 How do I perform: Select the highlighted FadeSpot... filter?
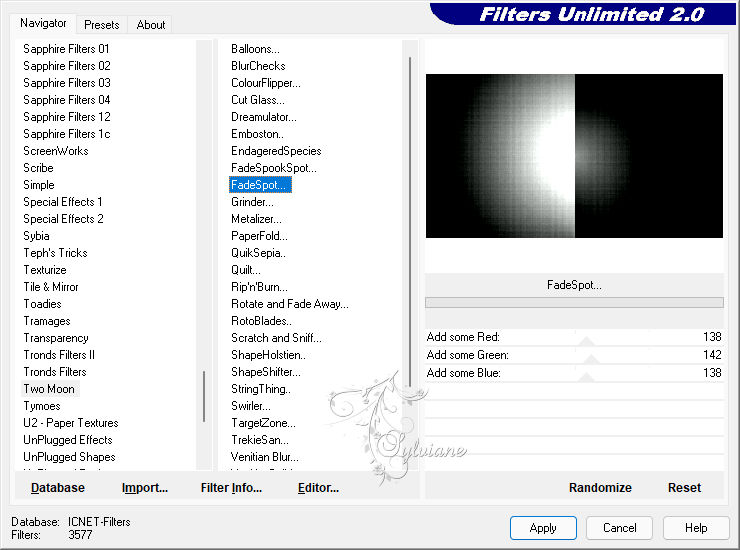coord(260,185)
